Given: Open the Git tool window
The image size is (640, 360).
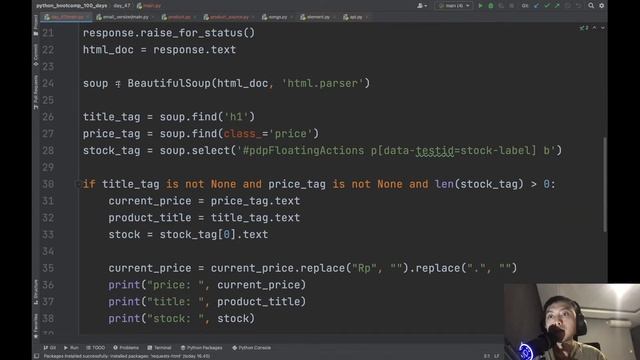Looking at the screenshot, I should pos(50,348).
